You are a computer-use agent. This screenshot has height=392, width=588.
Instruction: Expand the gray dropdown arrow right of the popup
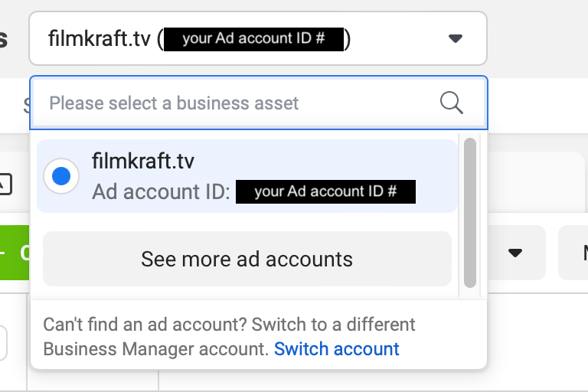[514, 253]
